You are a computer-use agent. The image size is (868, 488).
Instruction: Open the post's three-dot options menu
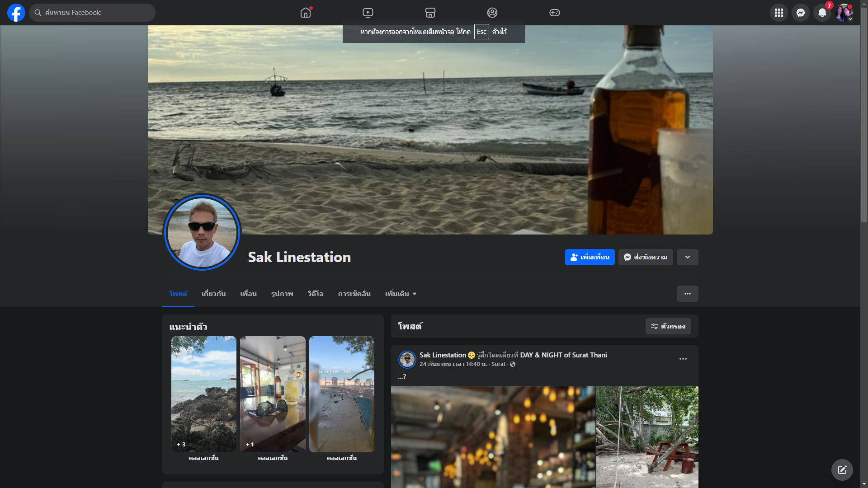(x=683, y=359)
